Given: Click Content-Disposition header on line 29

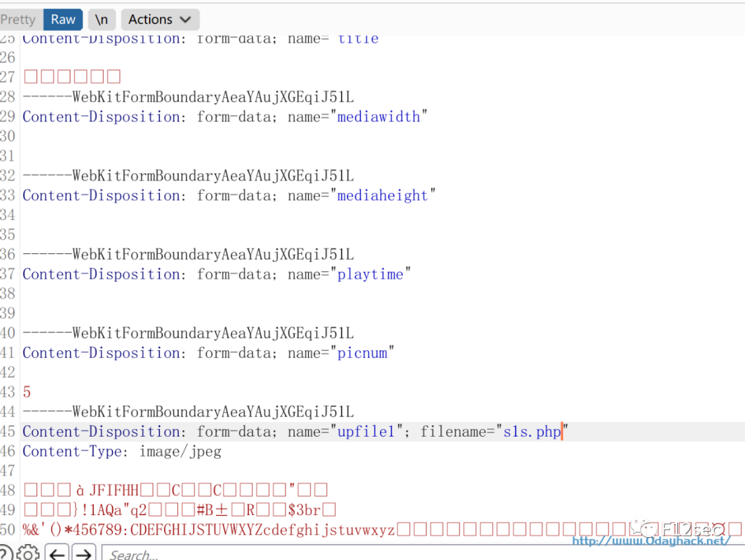Looking at the screenshot, I should [x=101, y=117].
